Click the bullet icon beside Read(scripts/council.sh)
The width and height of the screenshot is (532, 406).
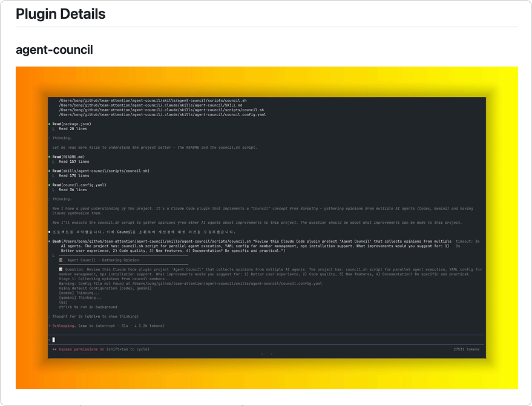[50, 171]
